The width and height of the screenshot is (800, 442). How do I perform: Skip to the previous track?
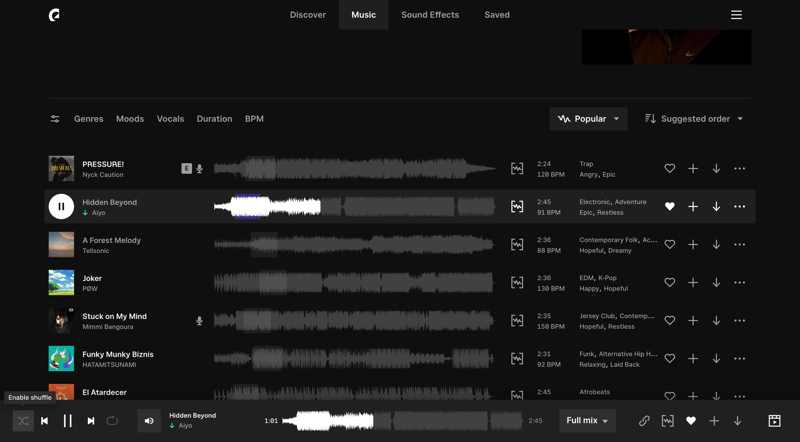(44, 421)
